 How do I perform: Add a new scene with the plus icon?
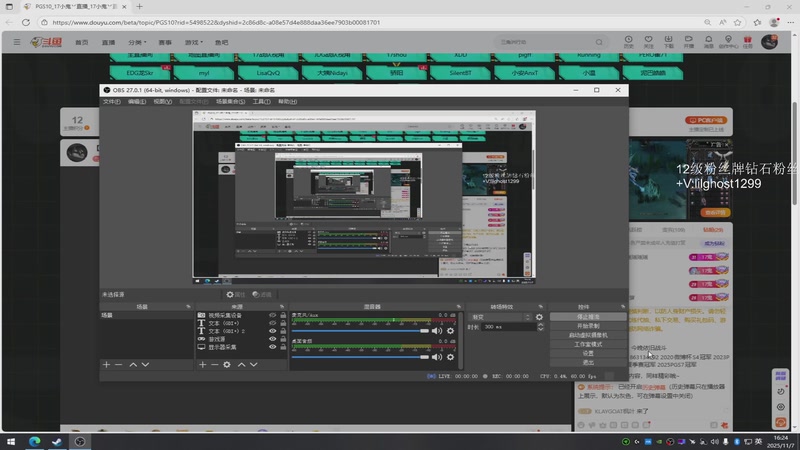pos(106,364)
